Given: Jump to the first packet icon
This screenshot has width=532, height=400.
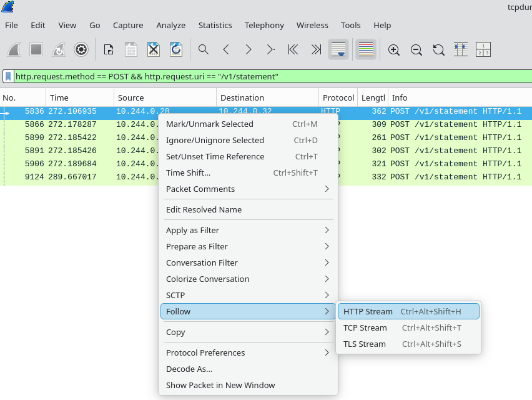Looking at the screenshot, I should (x=293, y=49).
